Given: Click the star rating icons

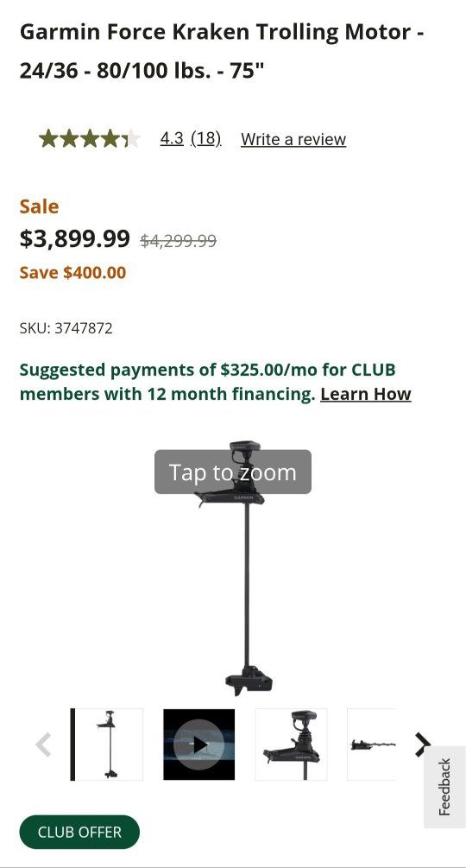Looking at the screenshot, I should click(x=90, y=138).
